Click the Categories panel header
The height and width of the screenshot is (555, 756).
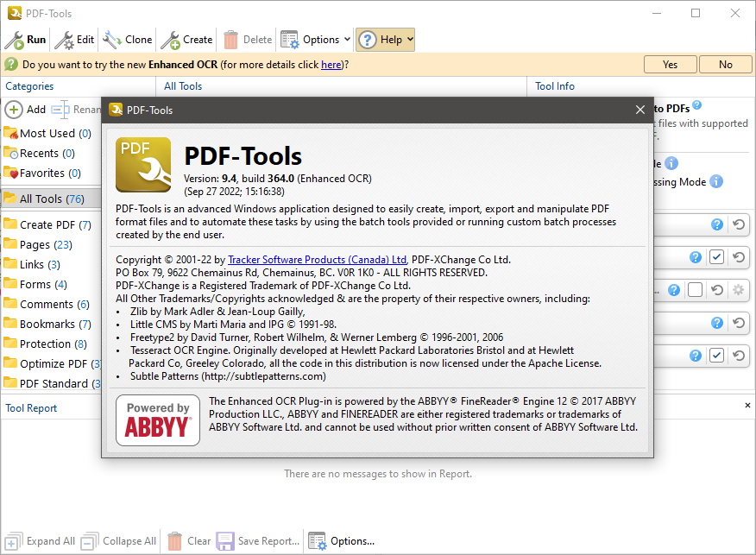point(29,86)
